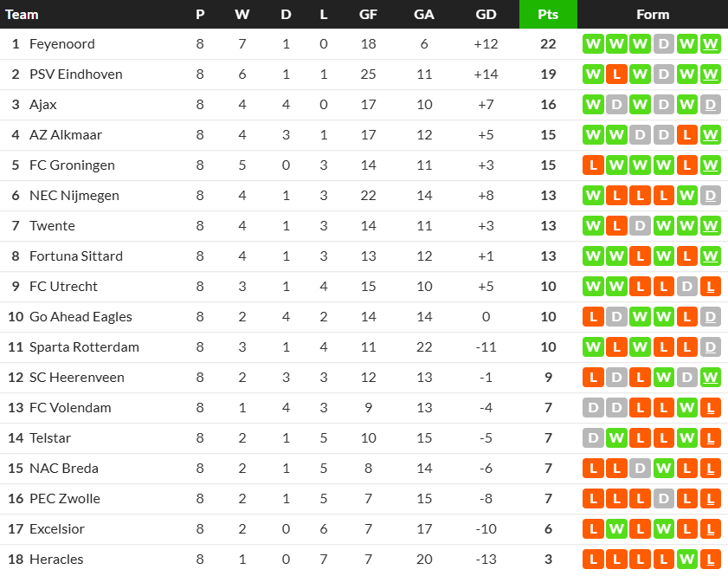Sort by the GD column header

click(x=486, y=15)
